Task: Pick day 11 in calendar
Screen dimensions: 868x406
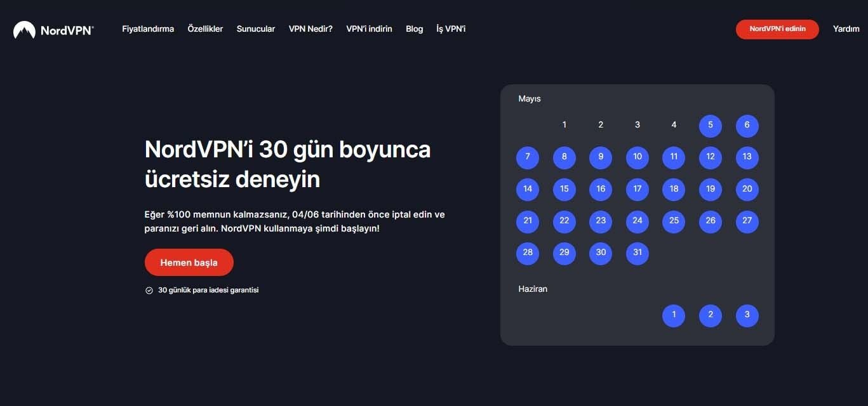Action: [x=674, y=157]
